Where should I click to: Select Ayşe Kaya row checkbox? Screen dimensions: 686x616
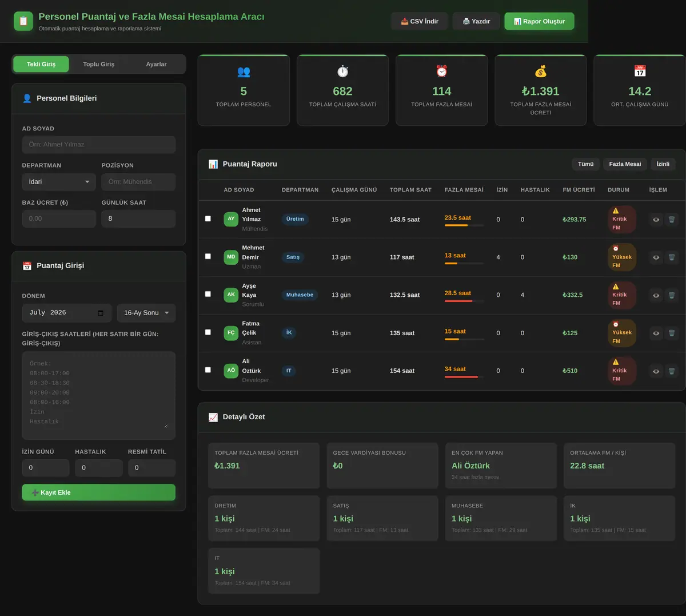click(x=208, y=294)
